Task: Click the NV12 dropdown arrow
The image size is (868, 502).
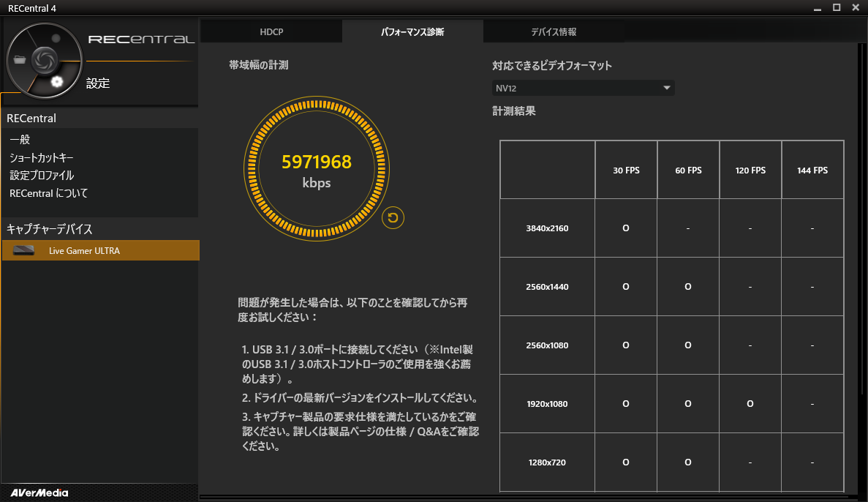Action: pyautogui.click(x=666, y=88)
